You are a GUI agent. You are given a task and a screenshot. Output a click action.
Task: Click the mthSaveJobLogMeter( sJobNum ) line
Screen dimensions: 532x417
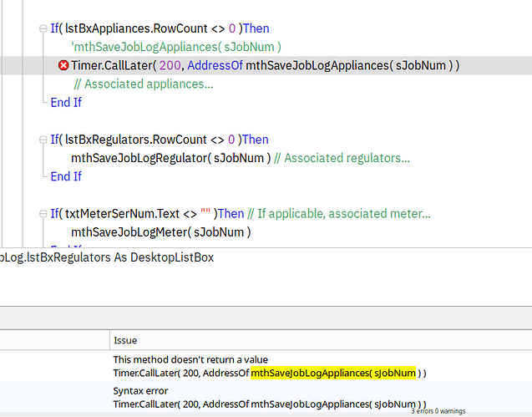click(x=161, y=232)
